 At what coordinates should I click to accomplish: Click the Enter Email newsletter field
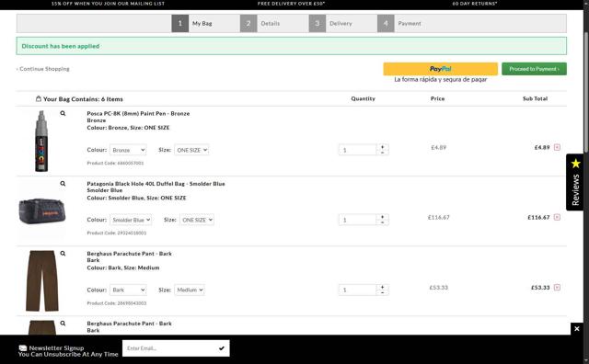point(169,348)
